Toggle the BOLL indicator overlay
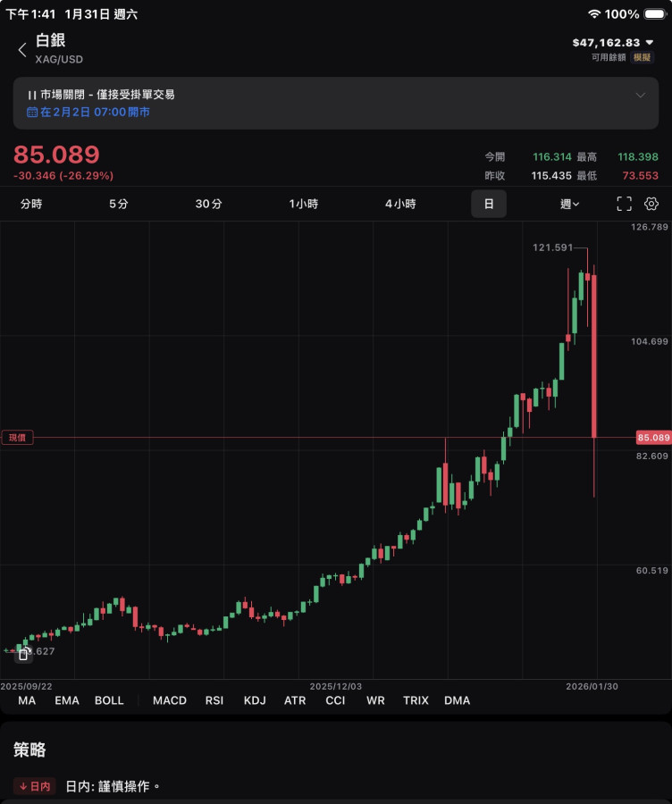Screen dimensions: 672x804 [x=109, y=700]
